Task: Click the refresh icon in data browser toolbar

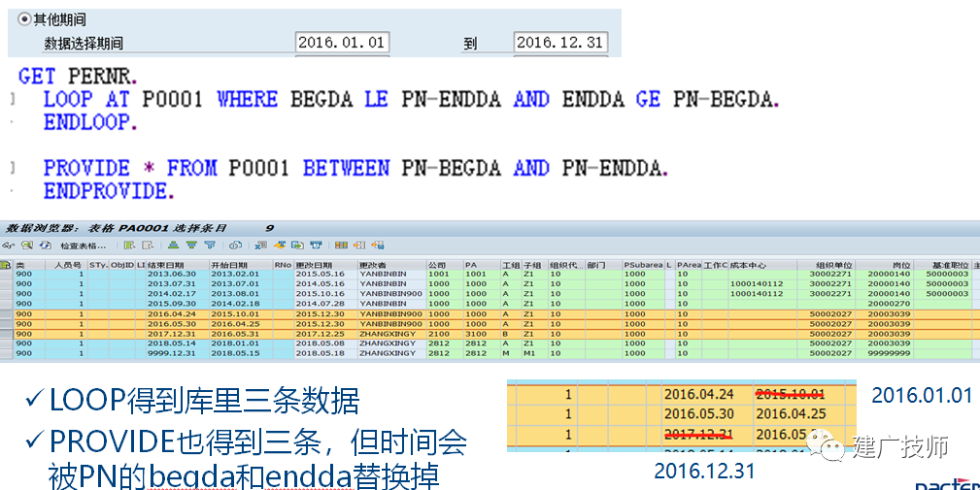Action: click(45, 245)
